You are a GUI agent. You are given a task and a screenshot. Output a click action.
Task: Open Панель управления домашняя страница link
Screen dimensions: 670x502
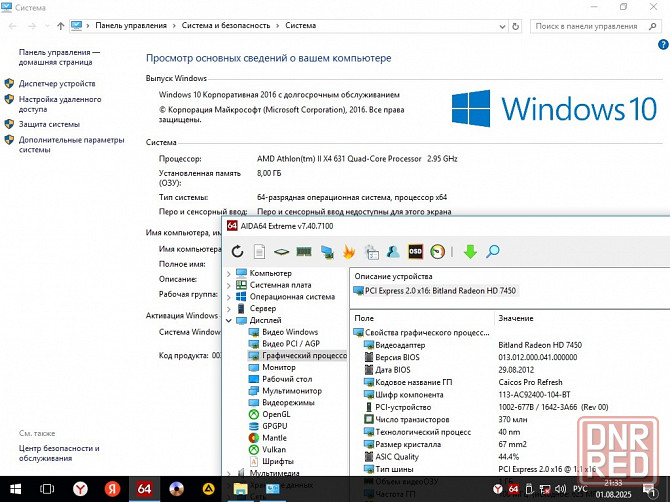[x=59, y=57]
